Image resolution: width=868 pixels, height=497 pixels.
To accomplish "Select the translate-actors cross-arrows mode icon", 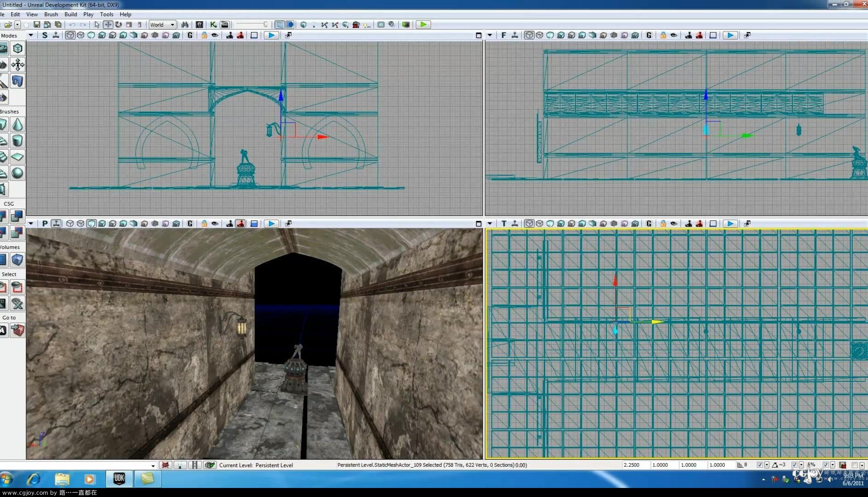I will point(18,65).
